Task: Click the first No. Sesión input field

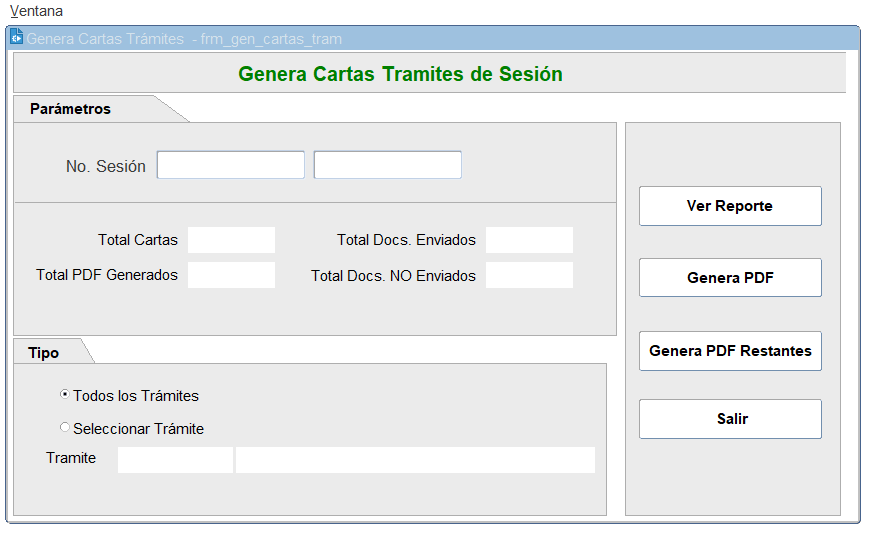Action: tap(230, 165)
